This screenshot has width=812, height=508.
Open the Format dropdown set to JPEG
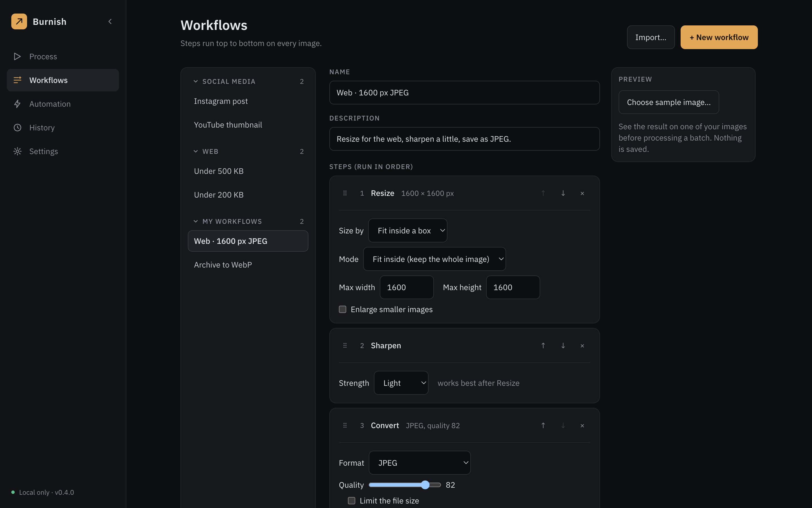[x=420, y=463]
